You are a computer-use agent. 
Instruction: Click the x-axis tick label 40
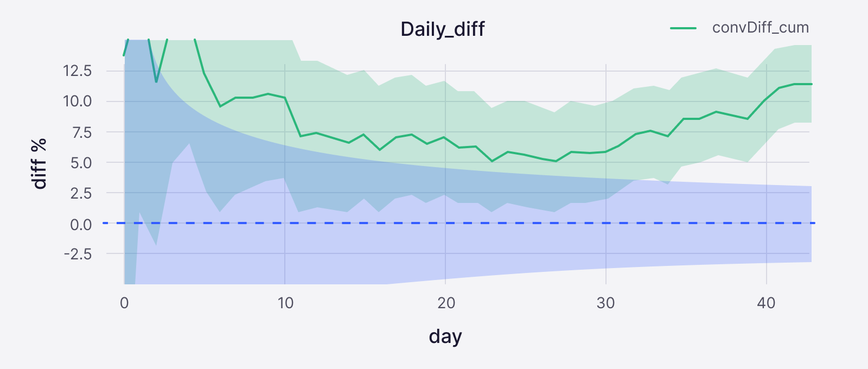tap(766, 303)
